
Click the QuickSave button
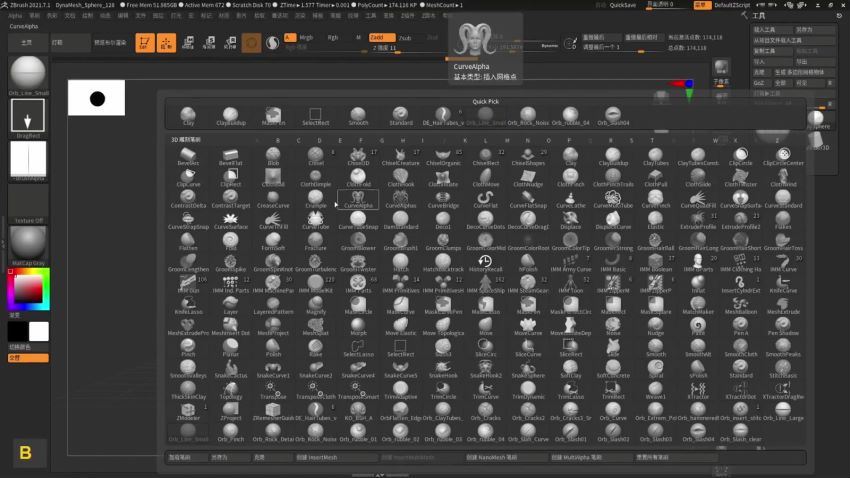(622, 5)
